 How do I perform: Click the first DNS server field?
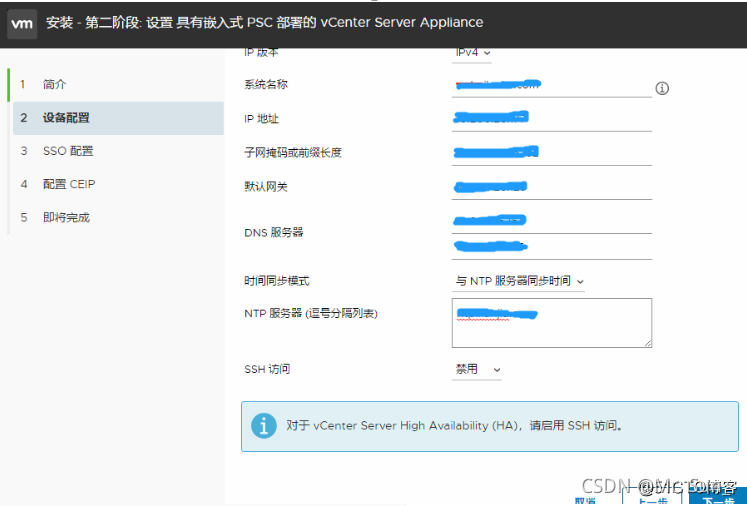(x=552, y=222)
